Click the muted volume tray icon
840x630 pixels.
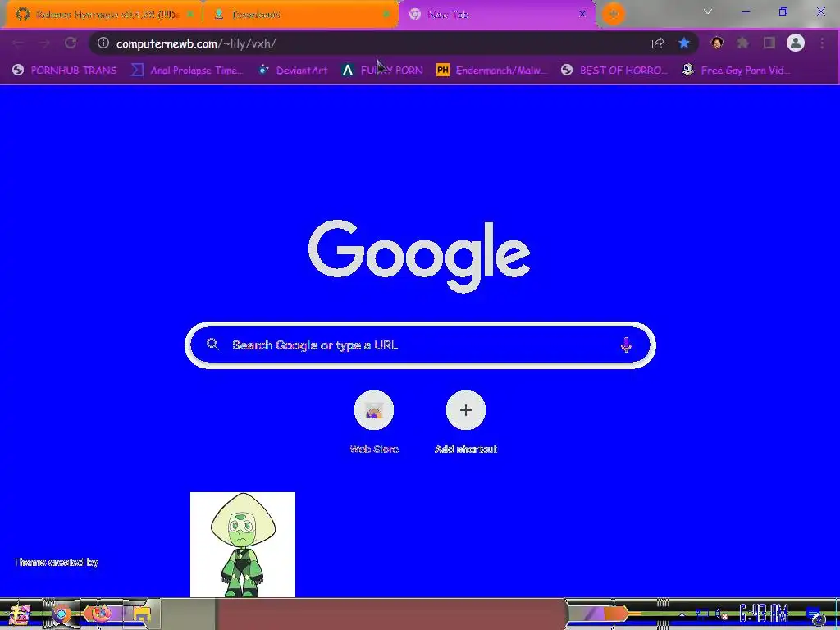click(722, 614)
